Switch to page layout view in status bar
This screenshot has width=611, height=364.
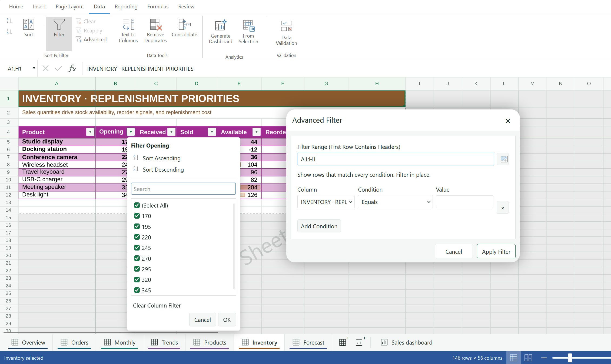(x=528, y=358)
